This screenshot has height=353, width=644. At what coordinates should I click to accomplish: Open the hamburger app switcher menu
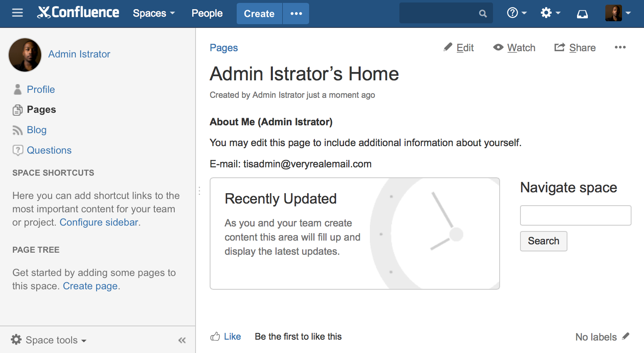(x=17, y=13)
